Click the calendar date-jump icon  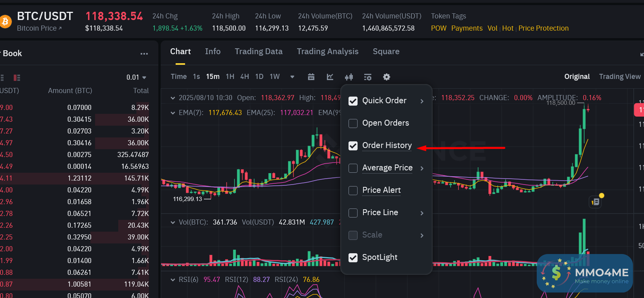click(x=311, y=77)
